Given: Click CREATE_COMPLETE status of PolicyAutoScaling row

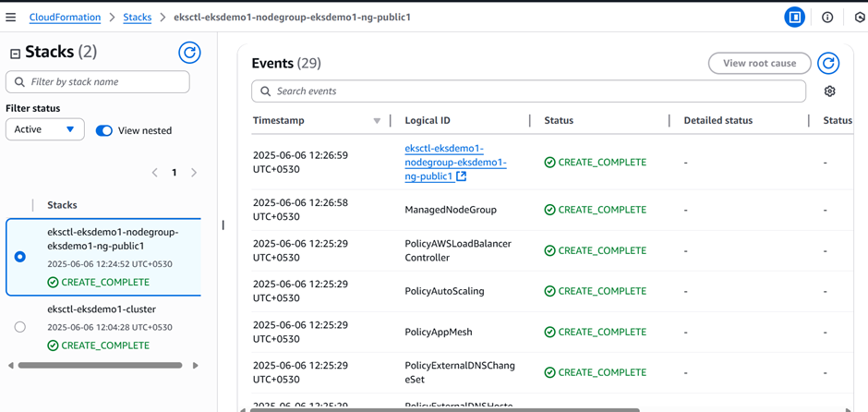Looking at the screenshot, I should pyautogui.click(x=595, y=291).
